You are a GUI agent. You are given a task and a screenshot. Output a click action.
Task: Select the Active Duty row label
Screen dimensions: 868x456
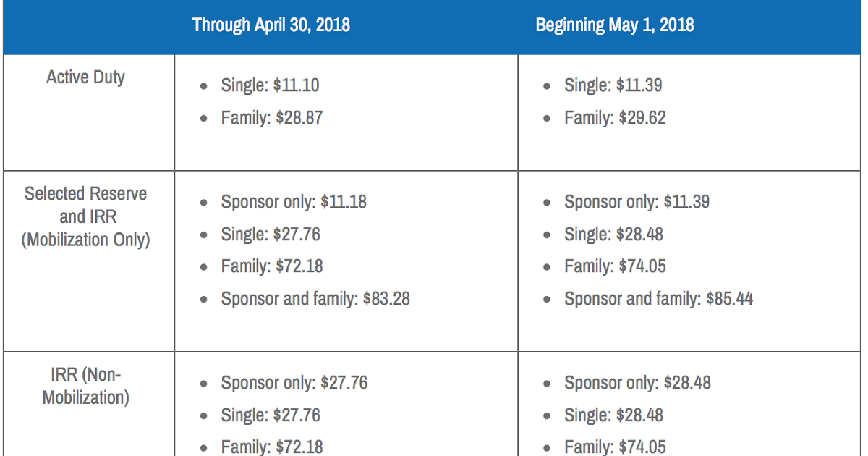pyautogui.click(x=85, y=77)
